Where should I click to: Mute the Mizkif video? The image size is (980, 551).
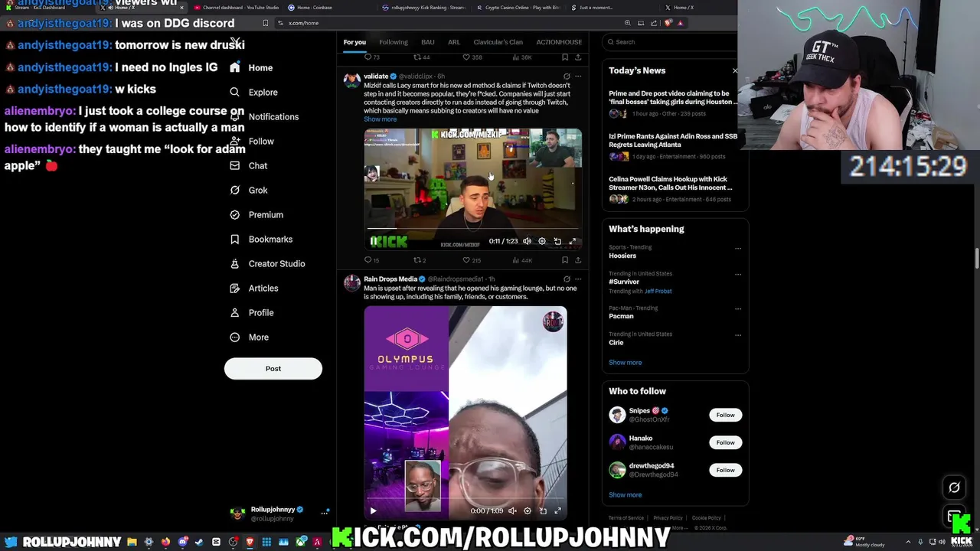tap(527, 241)
